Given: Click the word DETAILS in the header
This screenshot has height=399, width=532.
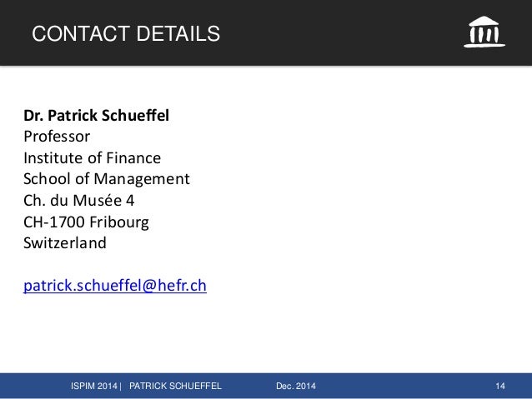Looking at the screenshot, I should tap(178, 33).
